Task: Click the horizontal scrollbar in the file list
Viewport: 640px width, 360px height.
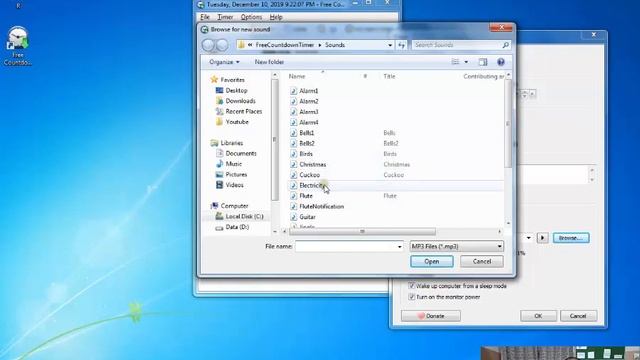Action: click(362, 231)
